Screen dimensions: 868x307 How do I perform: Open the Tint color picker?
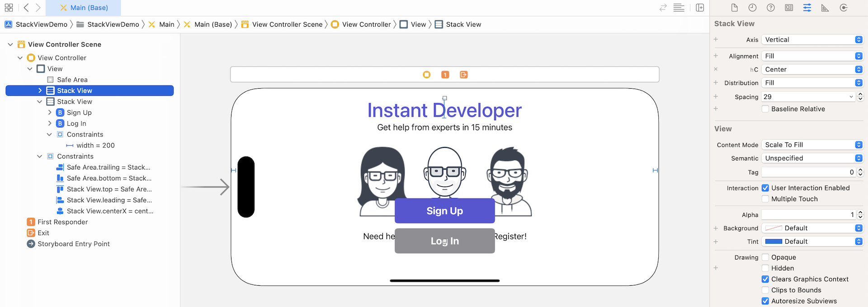point(812,241)
